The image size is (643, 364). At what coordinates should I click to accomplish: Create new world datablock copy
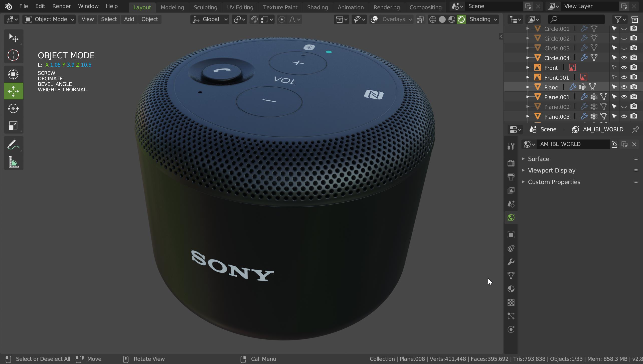click(624, 144)
